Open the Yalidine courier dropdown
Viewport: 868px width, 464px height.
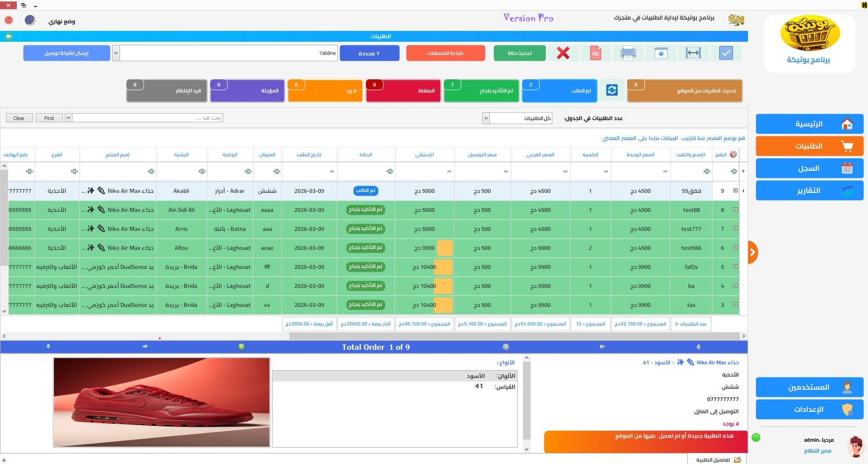pyautogui.click(x=116, y=53)
